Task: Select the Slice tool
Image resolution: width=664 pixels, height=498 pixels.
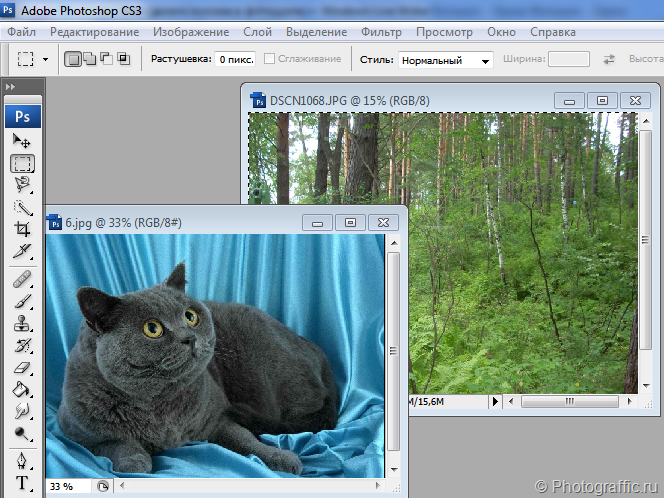Action: click(x=22, y=251)
